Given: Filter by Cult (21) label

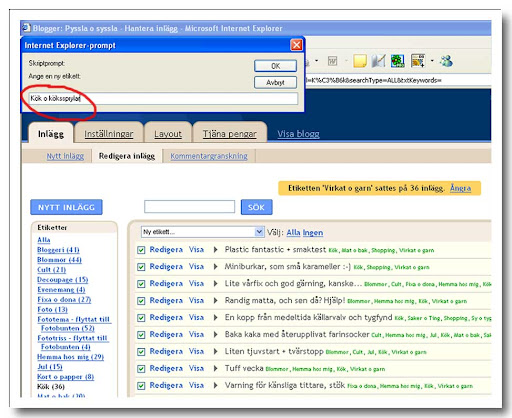Looking at the screenshot, I should point(51,270).
